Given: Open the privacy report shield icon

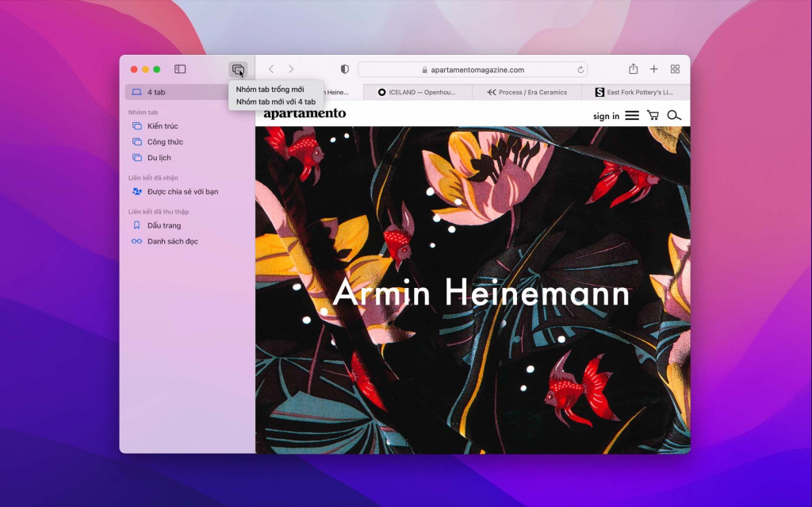Looking at the screenshot, I should coord(344,69).
